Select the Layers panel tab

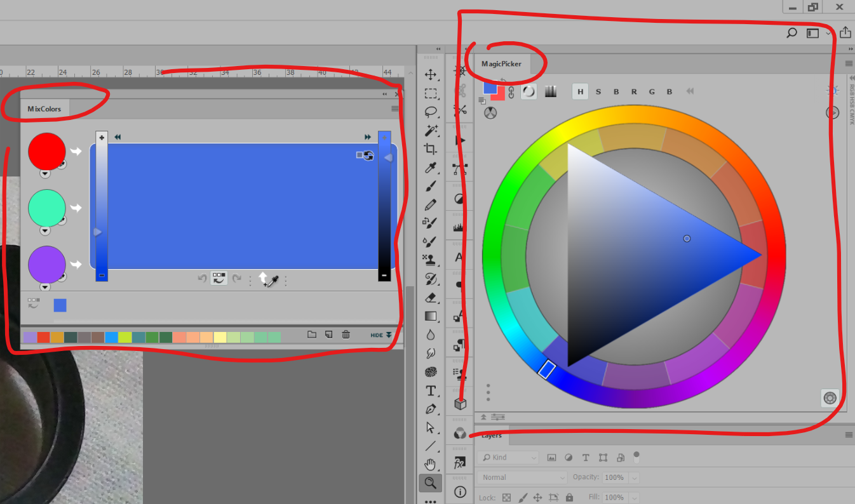(x=491, y=435)
